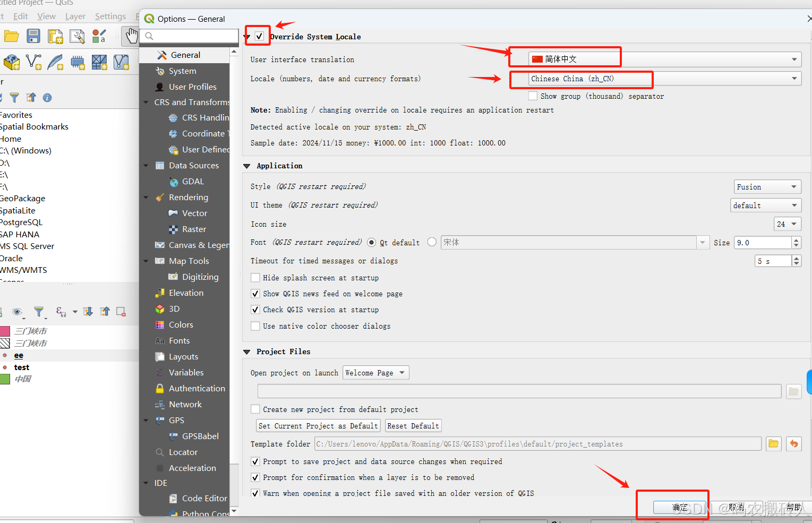Viewport: 812px width, 523px height.
Task: Click the New SpatiaLite Layer feather icon
Action: click(x=55, y=62)
